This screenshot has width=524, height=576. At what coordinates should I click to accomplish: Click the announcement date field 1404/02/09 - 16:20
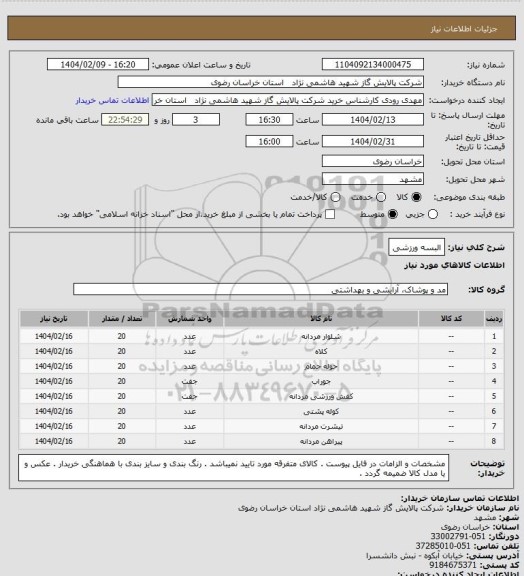(x=98, y=64)
